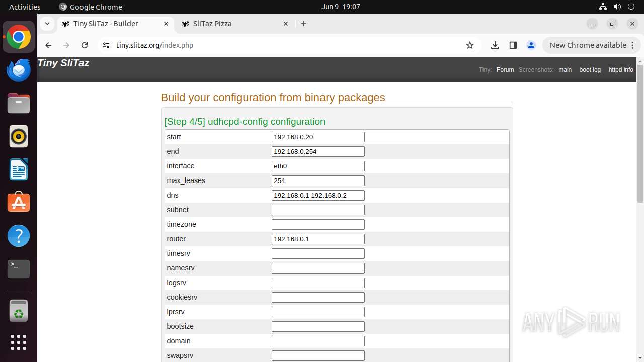Toggle the Chrome side panel
Image resolution: width=644 pixels, height=362 pixels.
[513, 45]
